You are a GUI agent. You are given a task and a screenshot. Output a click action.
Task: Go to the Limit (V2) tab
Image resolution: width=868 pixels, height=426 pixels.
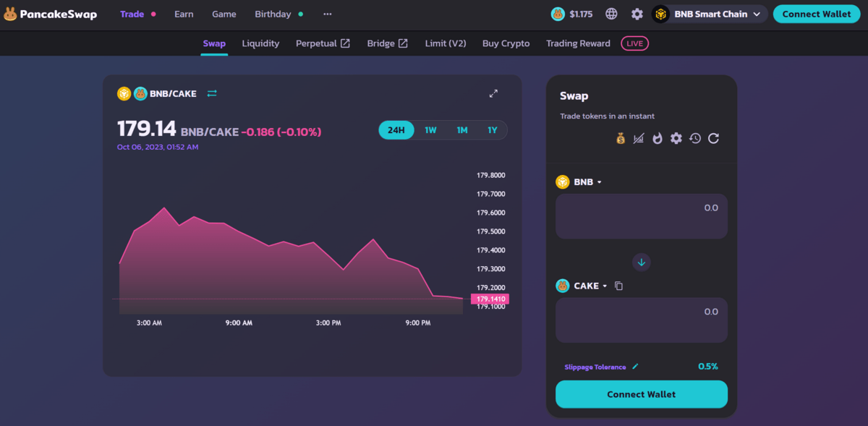446,43
